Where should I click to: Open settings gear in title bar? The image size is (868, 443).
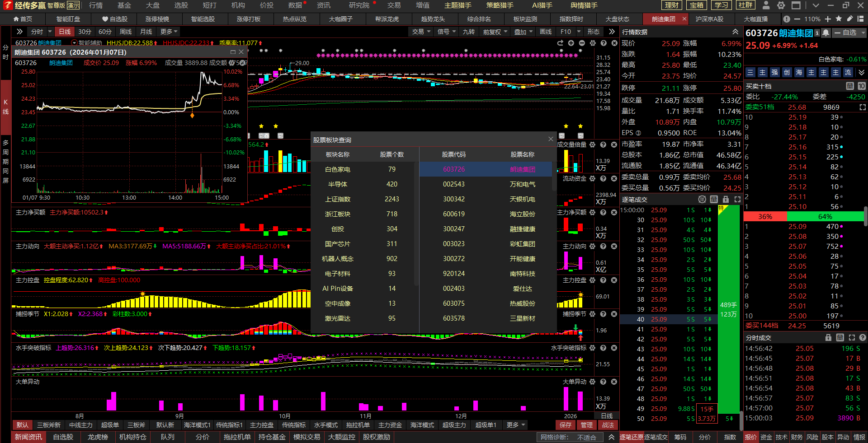pos(781,5)
